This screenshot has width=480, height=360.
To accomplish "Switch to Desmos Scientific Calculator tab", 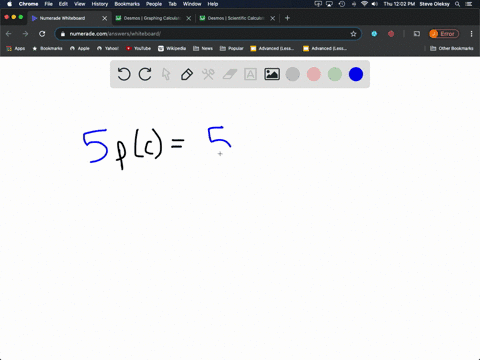I will click(x=236, y=18).
